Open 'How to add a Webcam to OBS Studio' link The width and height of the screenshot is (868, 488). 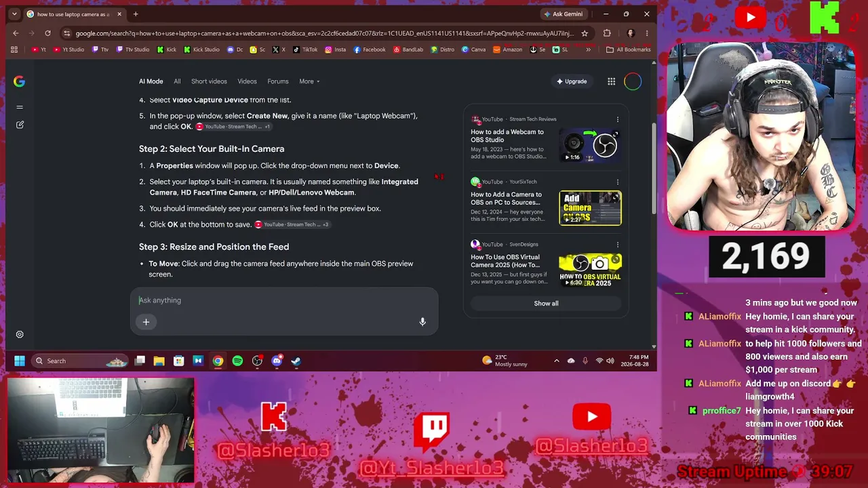[x=507, y=136]
